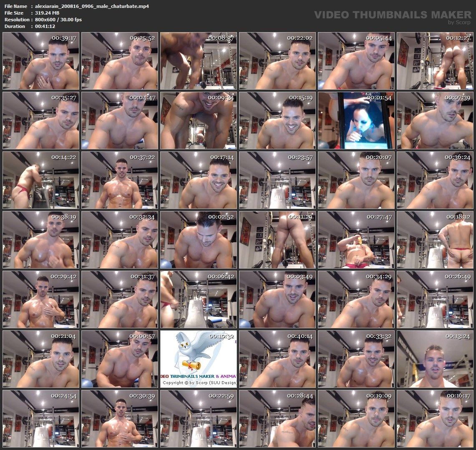The image size is (476, 450).
Task: Open the thumbnail at 00:22:02
Action: [277, 61]
